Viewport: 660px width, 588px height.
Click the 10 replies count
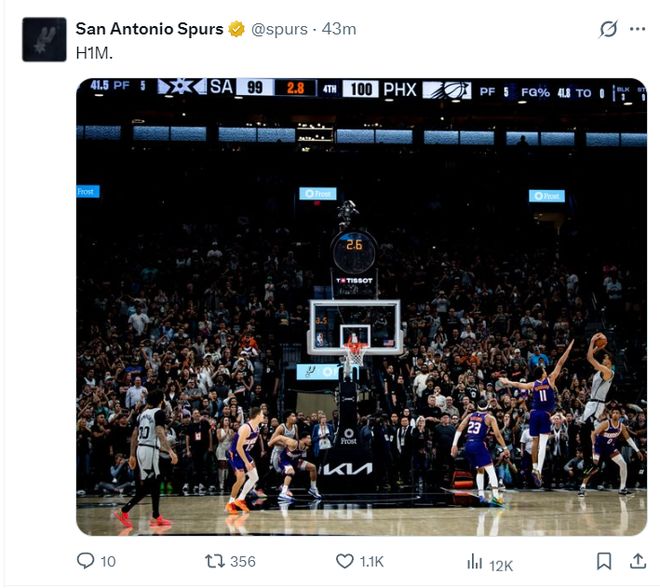[108, 562]
